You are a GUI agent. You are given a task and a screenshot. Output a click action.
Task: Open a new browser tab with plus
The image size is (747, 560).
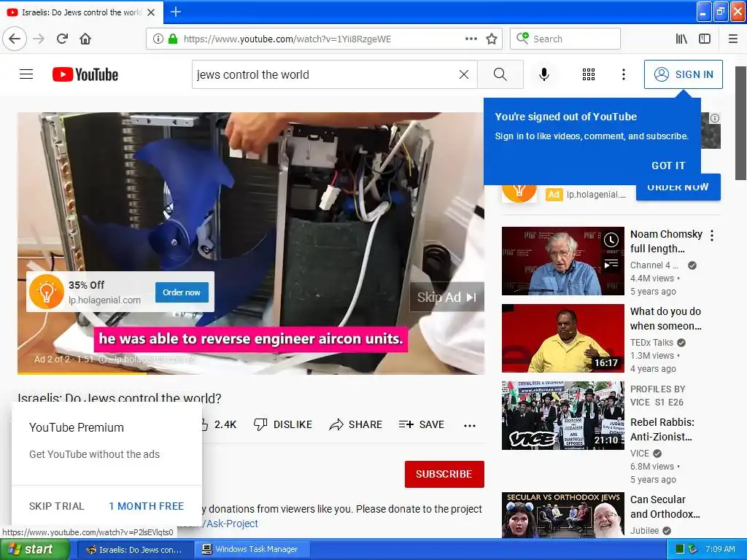point(175,12)
